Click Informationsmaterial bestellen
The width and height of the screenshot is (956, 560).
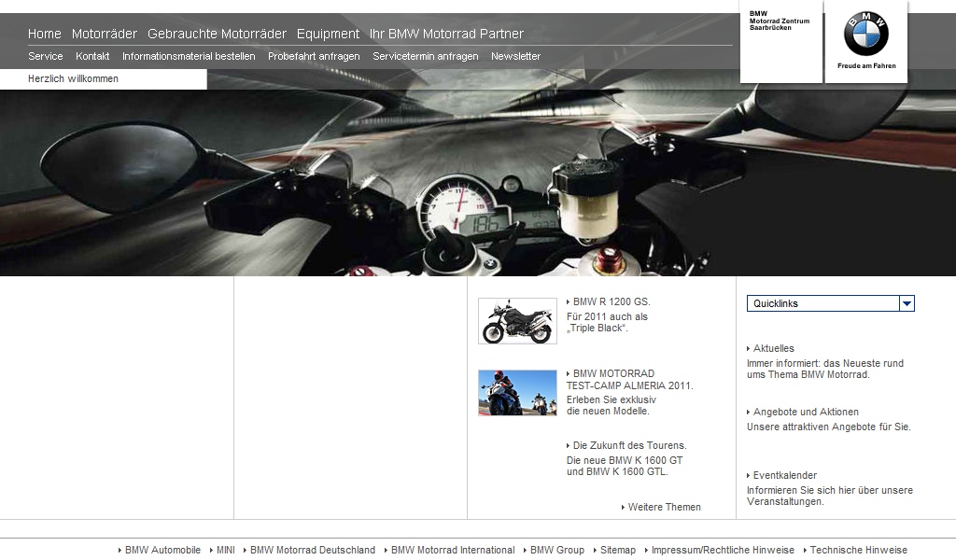click(189, 56)
